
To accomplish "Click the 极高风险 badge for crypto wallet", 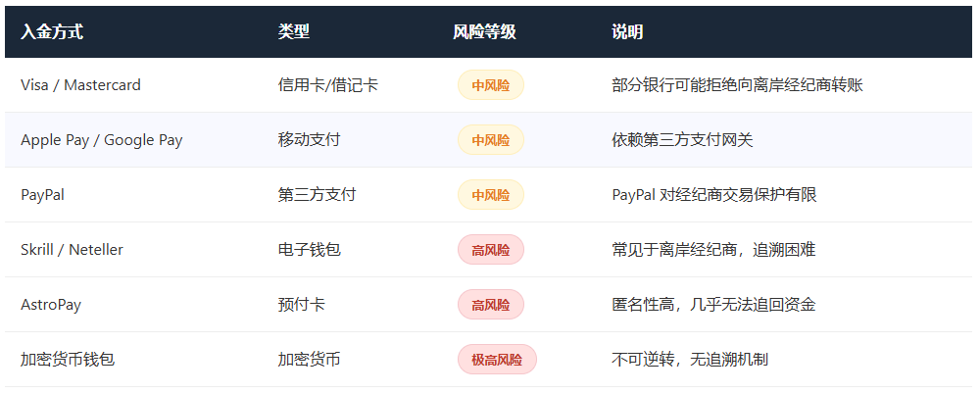I will (497, 360).
